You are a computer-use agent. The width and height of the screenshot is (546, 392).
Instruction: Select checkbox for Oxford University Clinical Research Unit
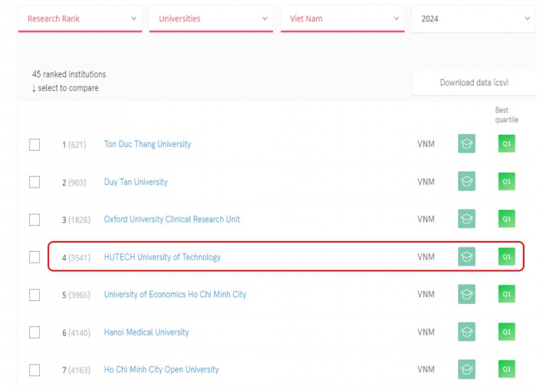point(34,220)
